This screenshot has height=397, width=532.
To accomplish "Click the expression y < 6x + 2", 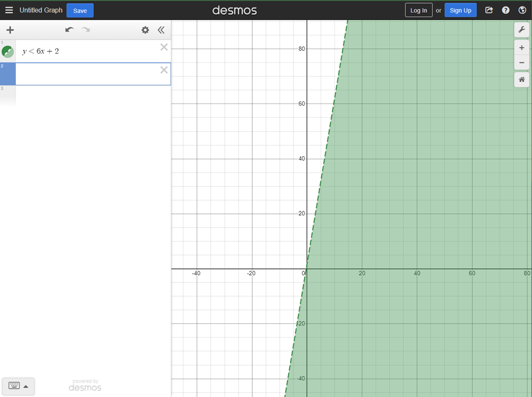I will point(41,51).
